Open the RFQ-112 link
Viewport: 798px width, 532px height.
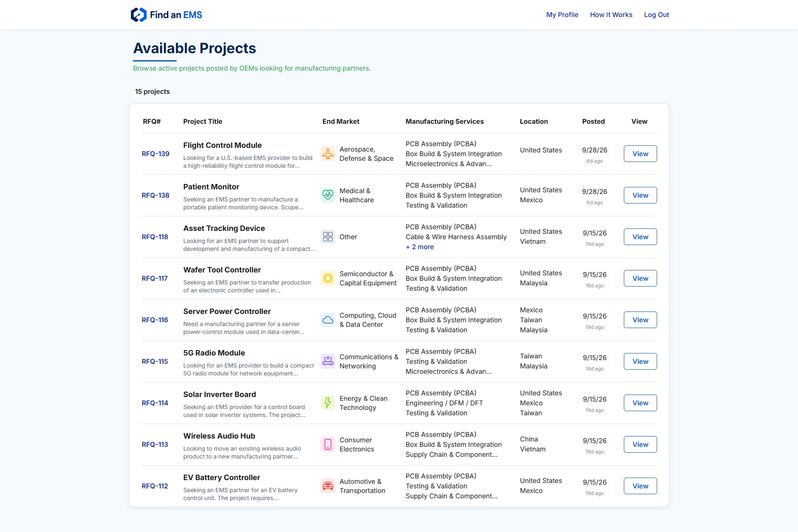155,486
